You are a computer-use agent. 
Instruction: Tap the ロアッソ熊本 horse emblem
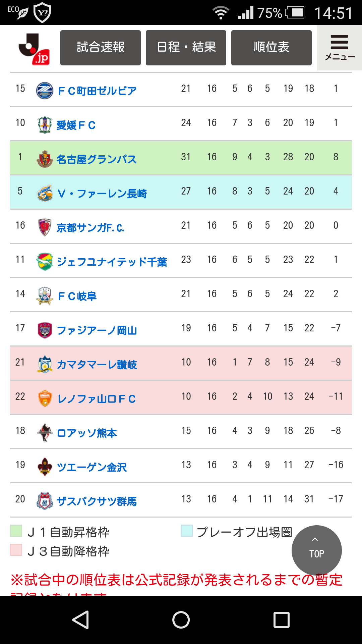(x=45, y=433)
